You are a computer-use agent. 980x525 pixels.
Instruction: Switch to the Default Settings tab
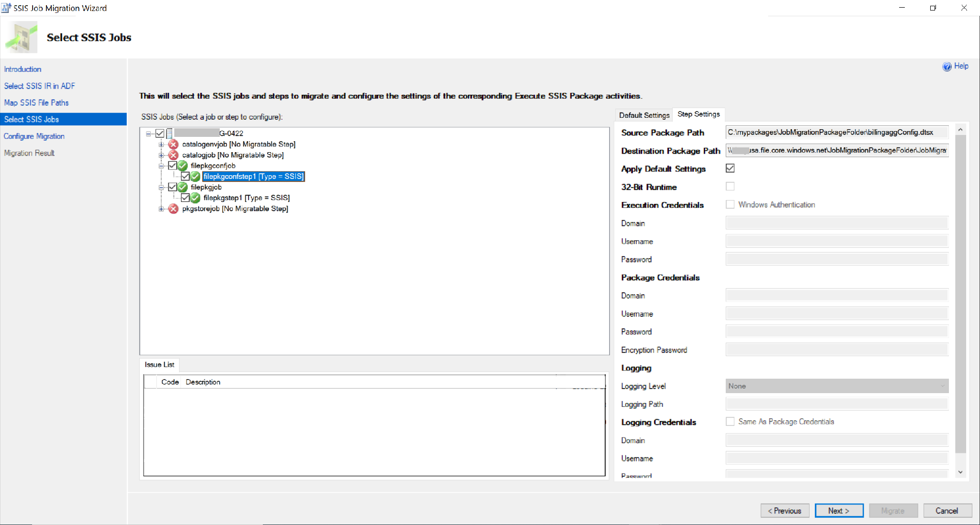tap(644, 114)
